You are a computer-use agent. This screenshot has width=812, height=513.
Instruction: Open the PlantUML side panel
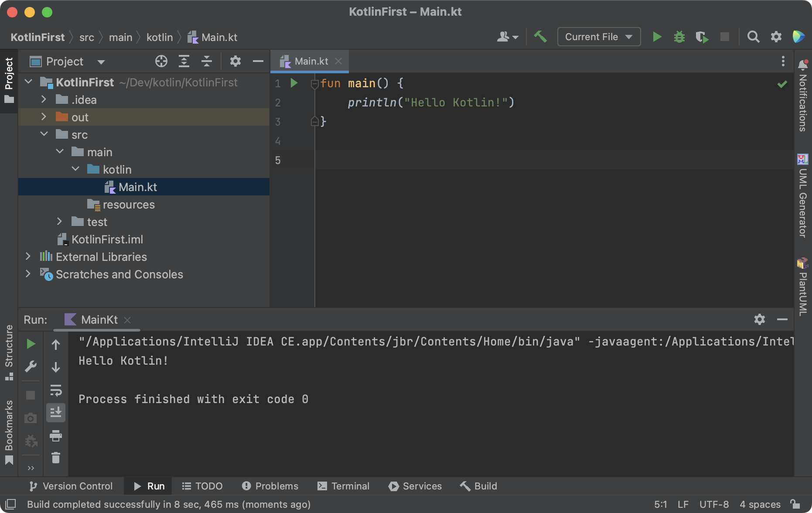coord(803,287)
